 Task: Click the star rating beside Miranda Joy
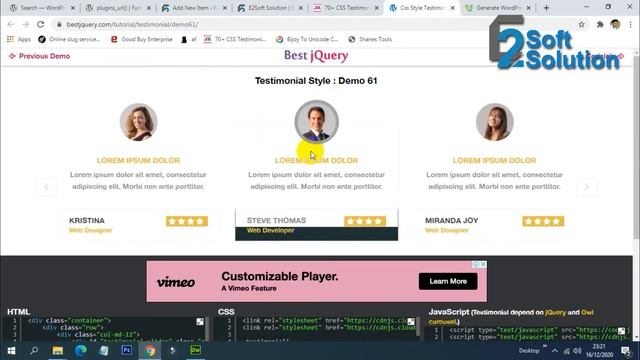(x=543, y=221)
